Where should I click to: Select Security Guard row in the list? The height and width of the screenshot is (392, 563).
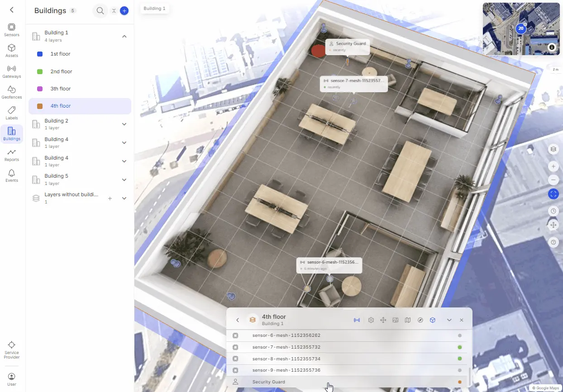[x=348, y=382]
